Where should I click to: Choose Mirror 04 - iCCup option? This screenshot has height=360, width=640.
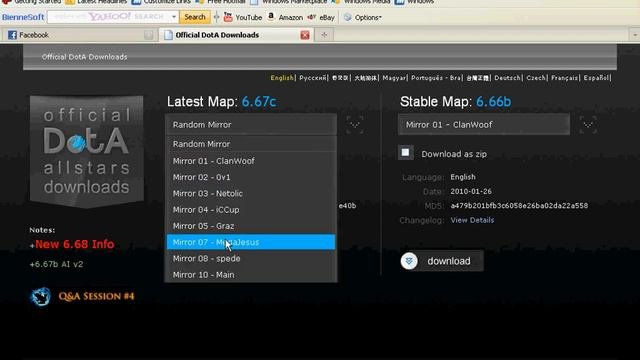[x=251, y=210]
